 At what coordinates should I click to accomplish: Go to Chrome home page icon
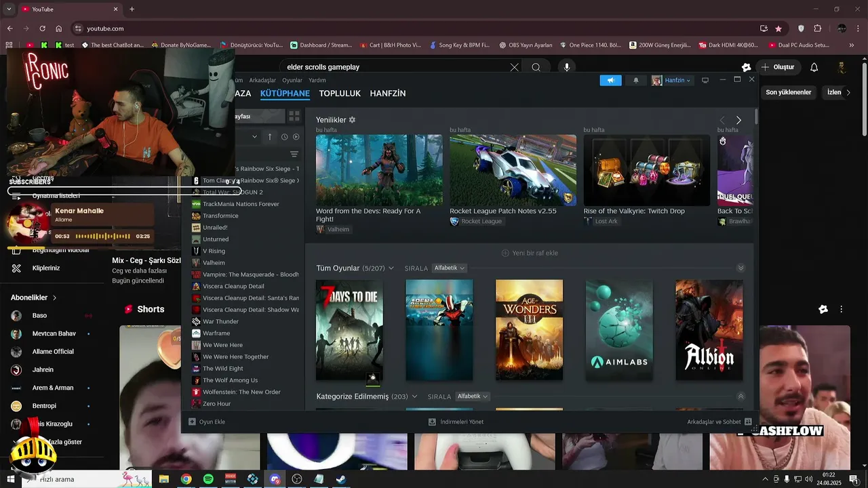click(59, 28)
